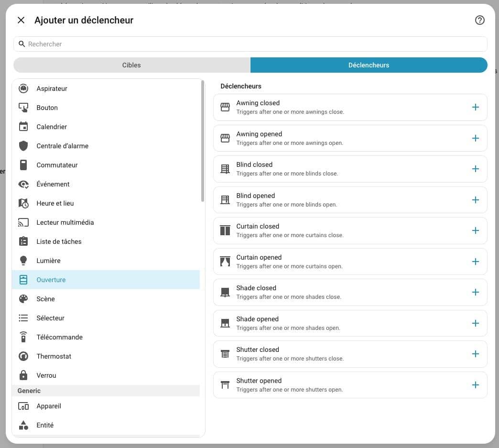Click the Lumière light bulb icon
499x448 pixels.
pyautogui.click(x=23, y=261)
